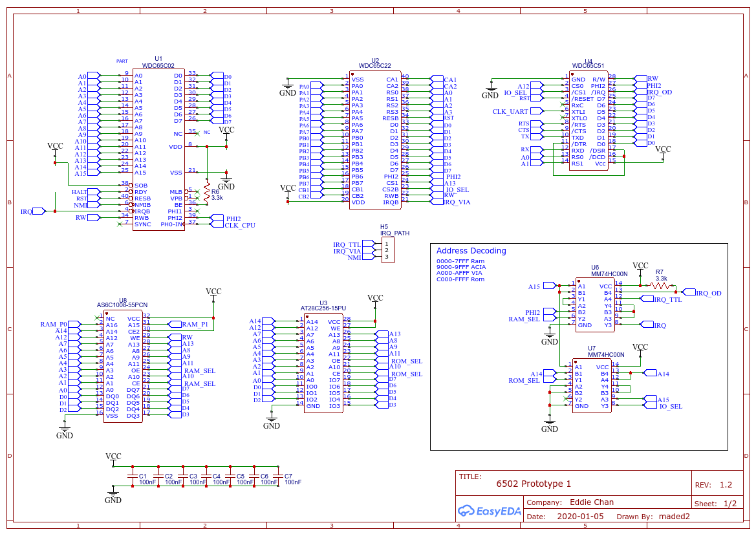Screen dimensions: 756x536
Task: Click the NC label beside U1 pin 35
Action: 207,132
